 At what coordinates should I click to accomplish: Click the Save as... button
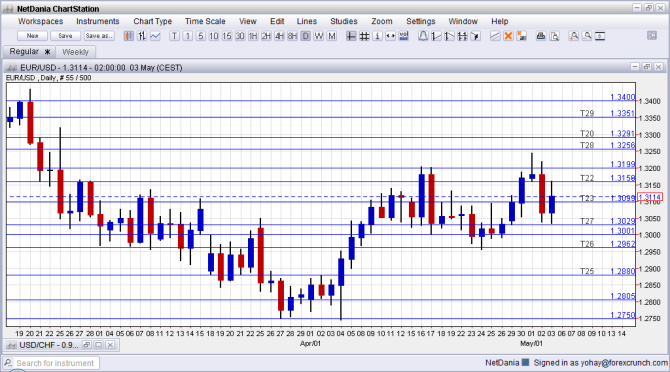pyautogui.click(x=99, y=36)
